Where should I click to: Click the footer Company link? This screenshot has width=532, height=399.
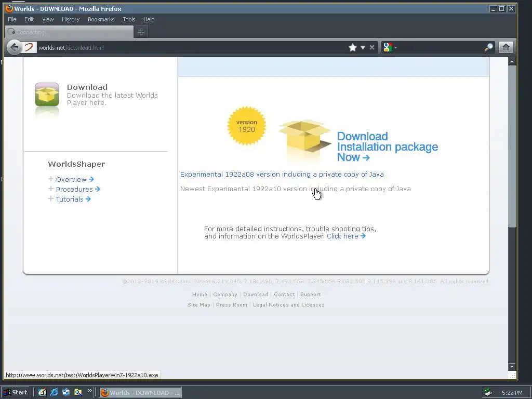click(x=225, y=295)
